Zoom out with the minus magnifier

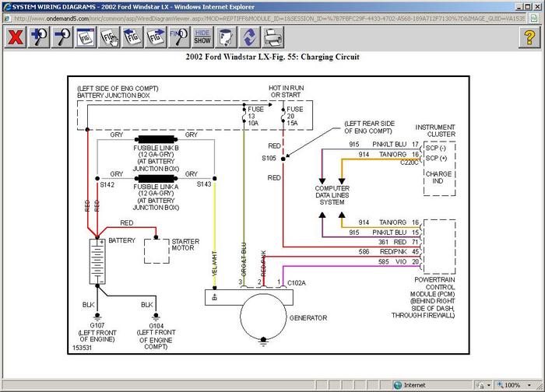tap(62, 37)
